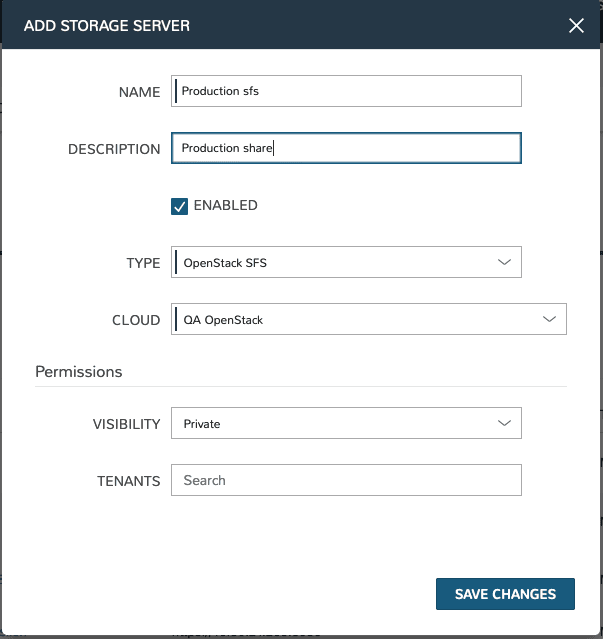The width and height of the screenshot is (603, 639).
Task: Click the TYPE field label
Action: pyautogui.click(x=143, y=263)
